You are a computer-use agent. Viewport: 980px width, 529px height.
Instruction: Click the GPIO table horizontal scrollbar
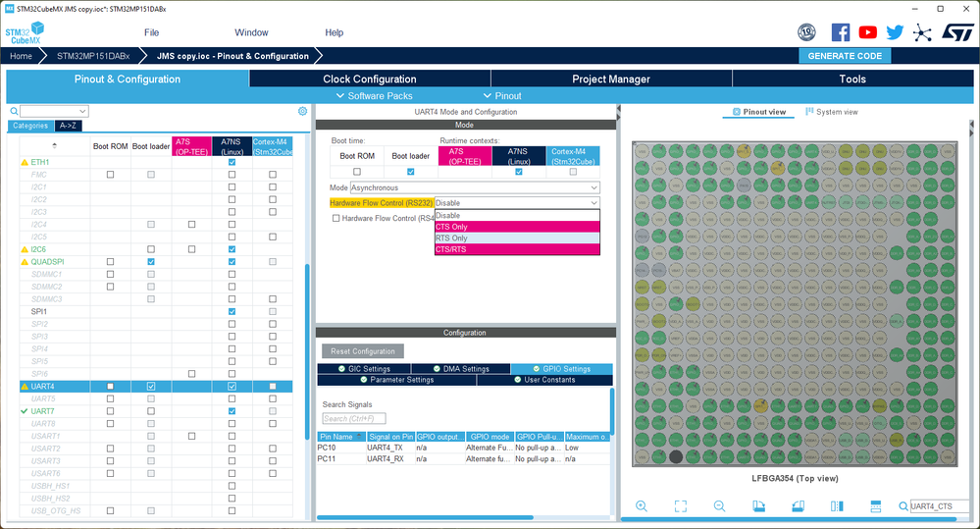pyautogui.click(x=425, y=518)
